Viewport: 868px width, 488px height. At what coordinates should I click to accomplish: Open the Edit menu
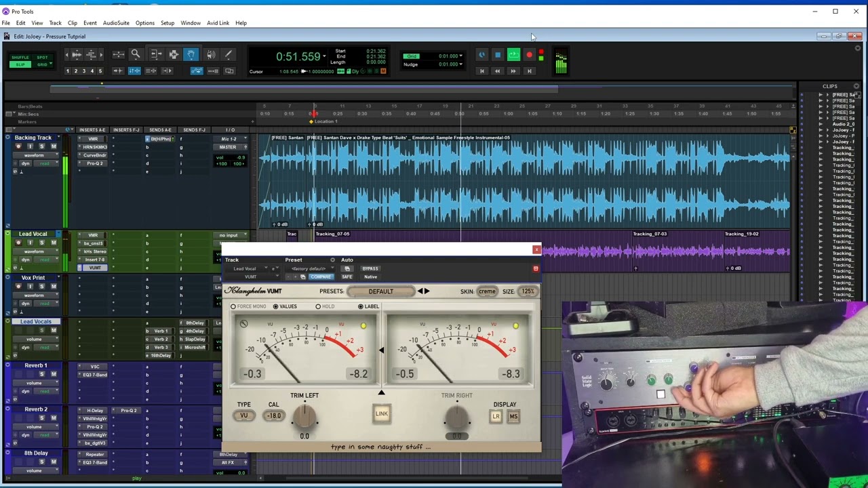pos(20,23)
